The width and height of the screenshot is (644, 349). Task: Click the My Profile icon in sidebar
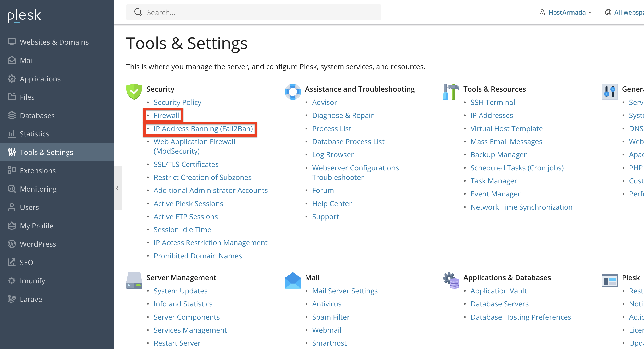12,226
